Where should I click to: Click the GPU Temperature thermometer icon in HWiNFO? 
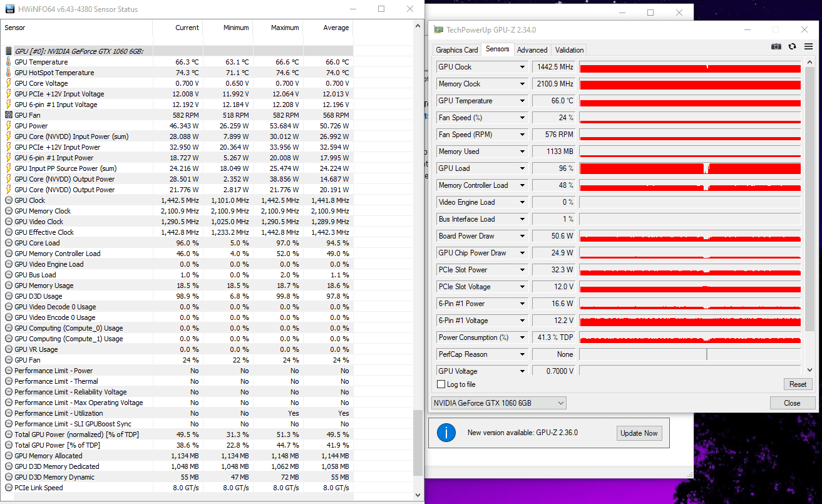tap(9, 62)
